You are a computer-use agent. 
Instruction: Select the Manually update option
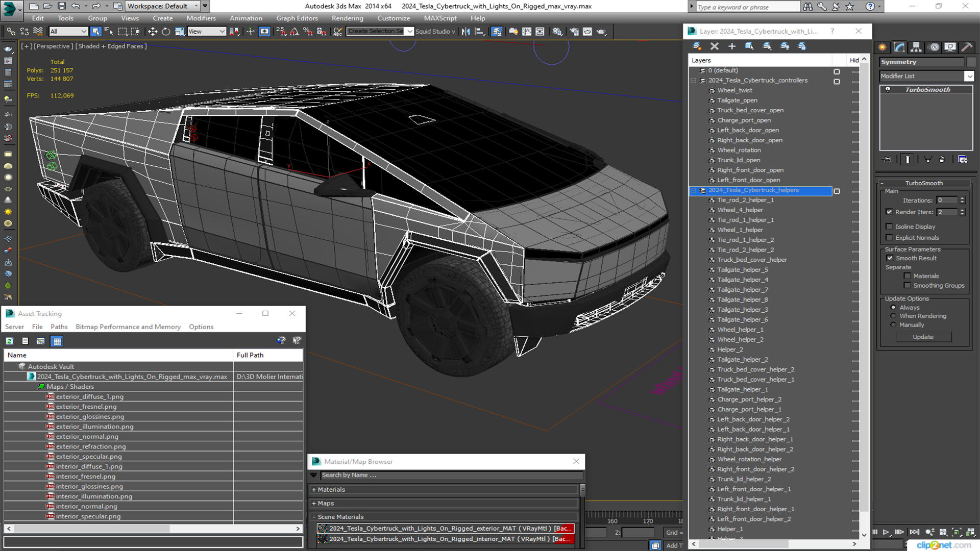[x=893, y=325]
